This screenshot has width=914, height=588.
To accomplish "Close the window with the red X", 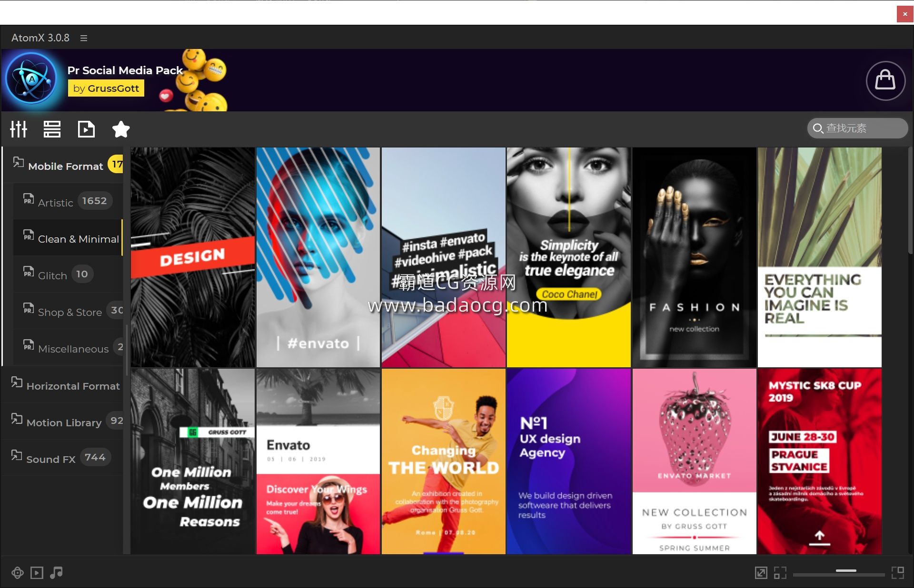I will point(905,14).
